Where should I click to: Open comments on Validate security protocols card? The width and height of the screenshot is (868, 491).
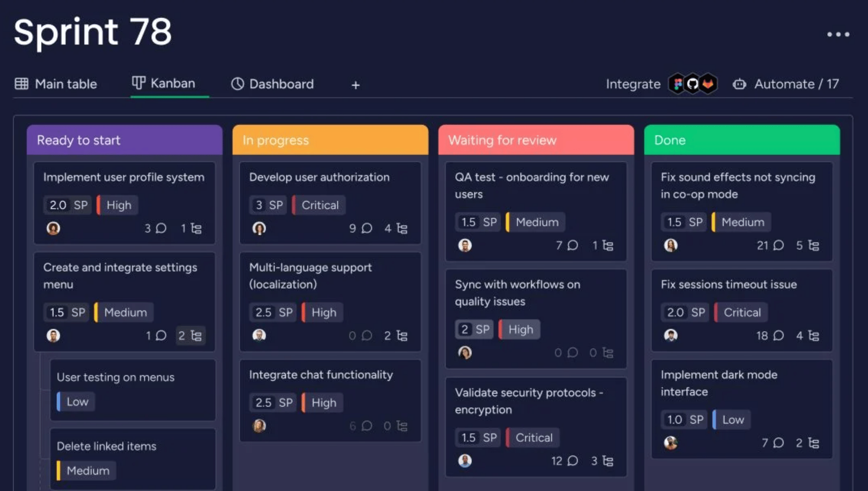click(573, 461)
